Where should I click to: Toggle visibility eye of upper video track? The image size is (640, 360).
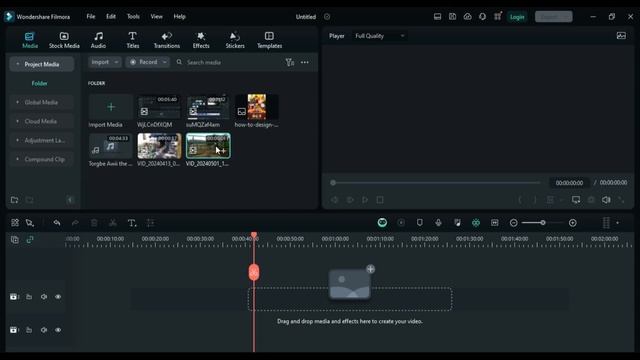[58, 297]
